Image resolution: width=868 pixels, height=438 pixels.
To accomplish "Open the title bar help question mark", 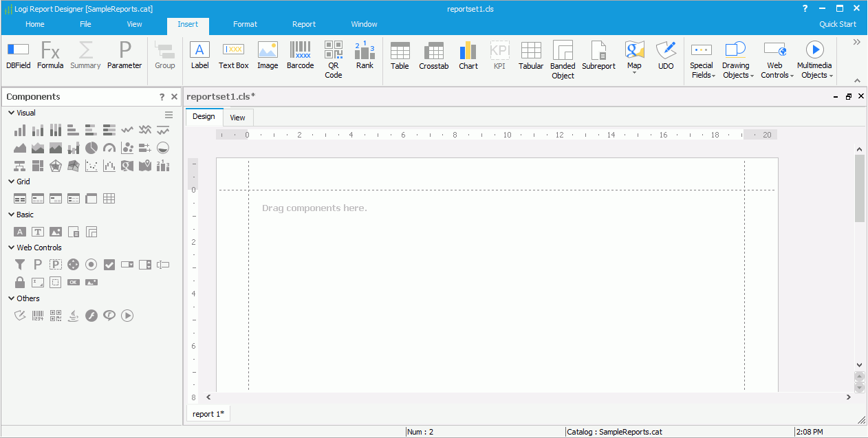I will 805,8.
